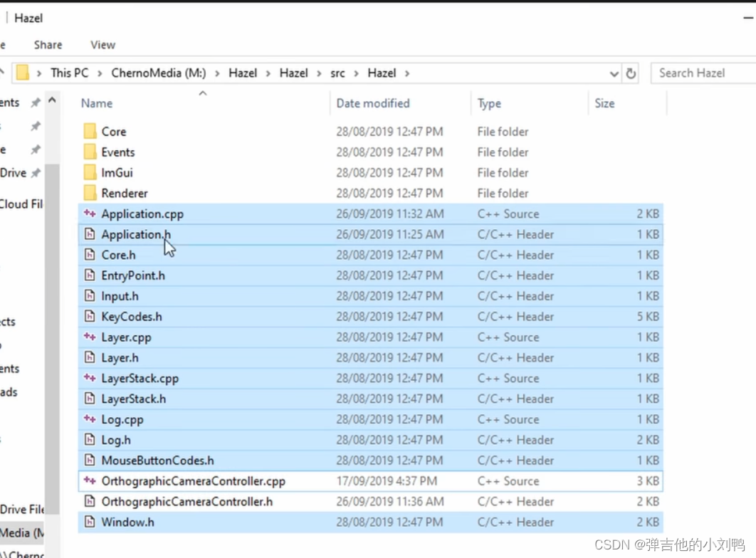
Task: Expand the chevron after This PC
Action: click(100, 73)
